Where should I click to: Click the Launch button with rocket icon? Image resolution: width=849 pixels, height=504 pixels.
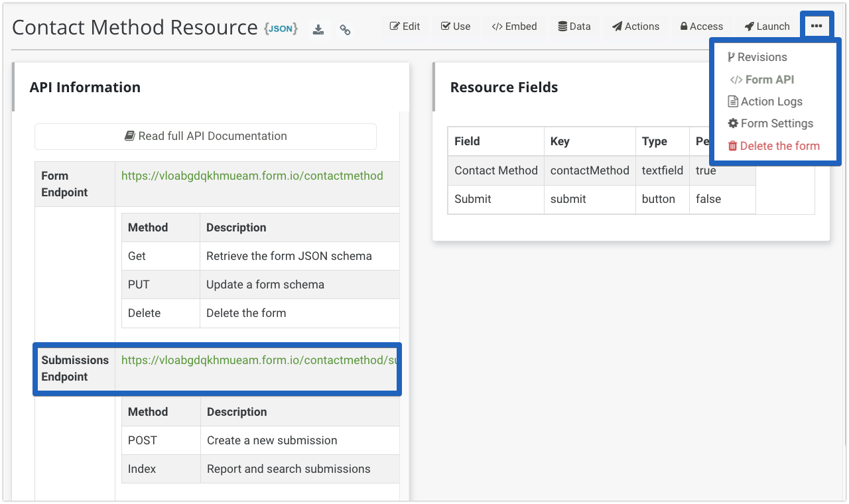click(767, 27)
